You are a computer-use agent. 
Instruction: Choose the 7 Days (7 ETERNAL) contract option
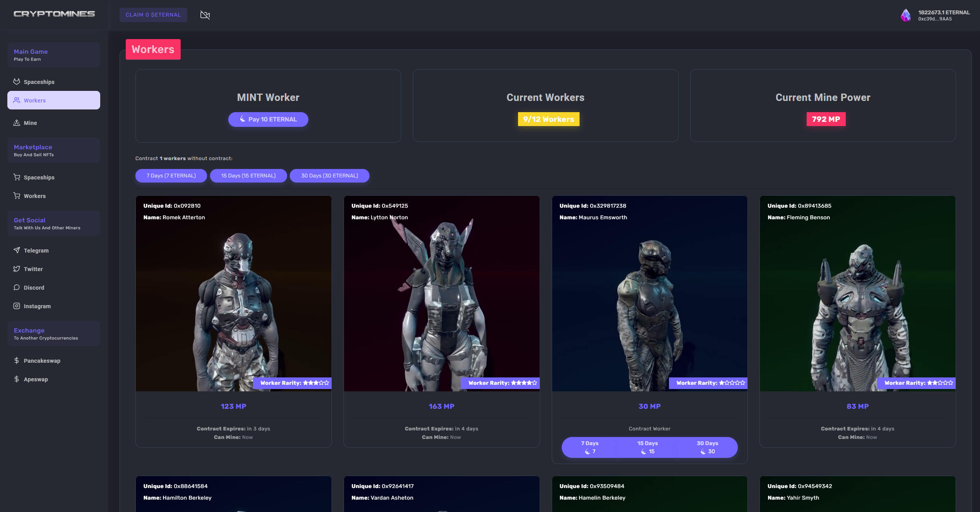pos(171,175)
